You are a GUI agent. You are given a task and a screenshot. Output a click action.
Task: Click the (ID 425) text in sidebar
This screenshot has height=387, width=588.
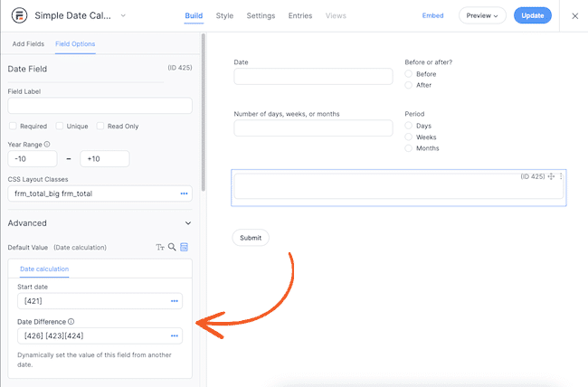click(180, 68)
